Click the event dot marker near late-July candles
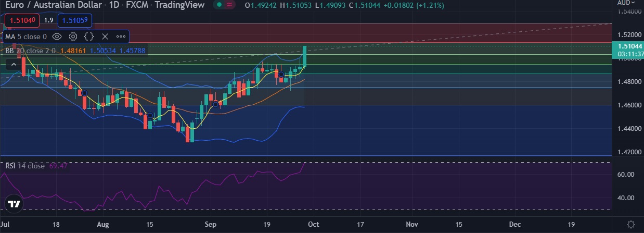 point(84,93)
